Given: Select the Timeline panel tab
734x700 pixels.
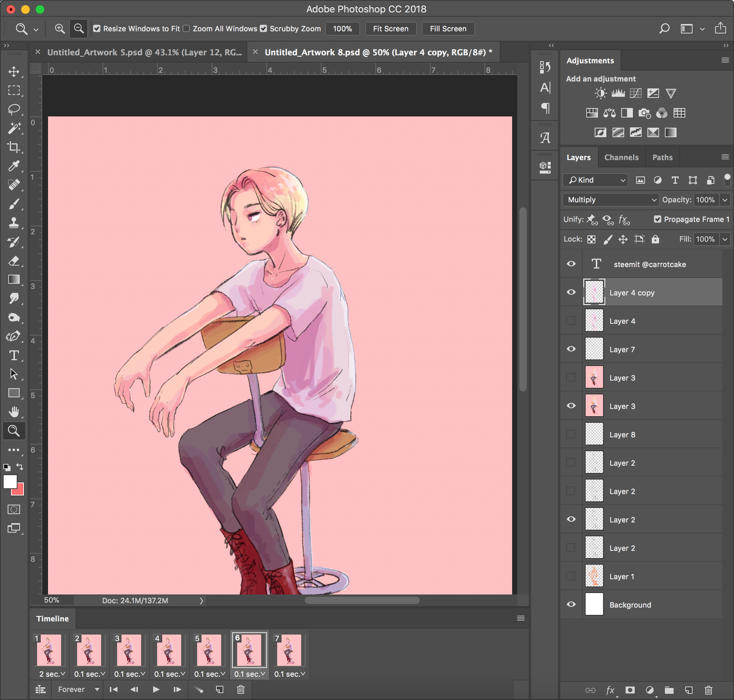Looking at the screenshot, I should pos(53,619).
